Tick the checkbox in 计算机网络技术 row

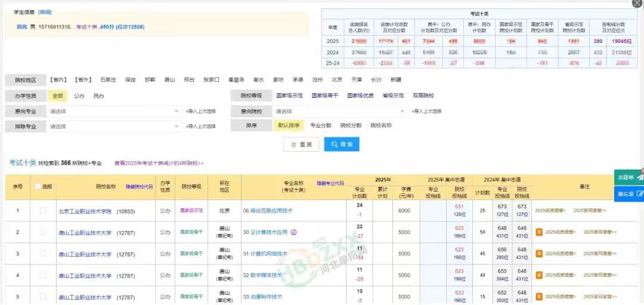point(43,254)
